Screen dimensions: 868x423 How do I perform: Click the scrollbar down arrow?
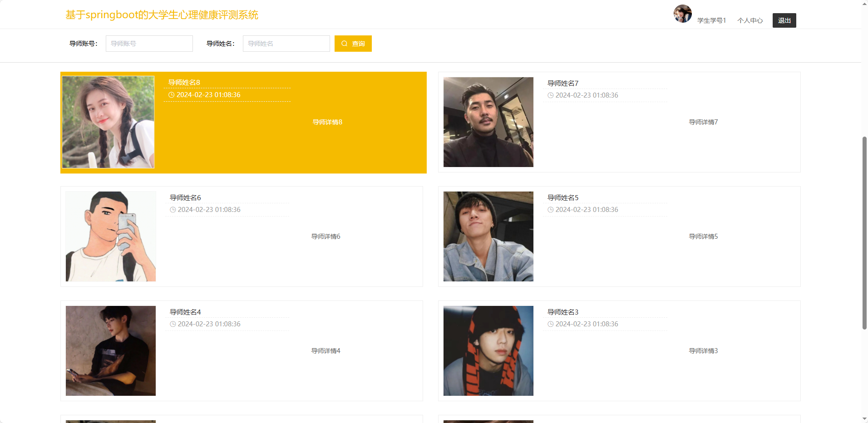pos(864,419)
